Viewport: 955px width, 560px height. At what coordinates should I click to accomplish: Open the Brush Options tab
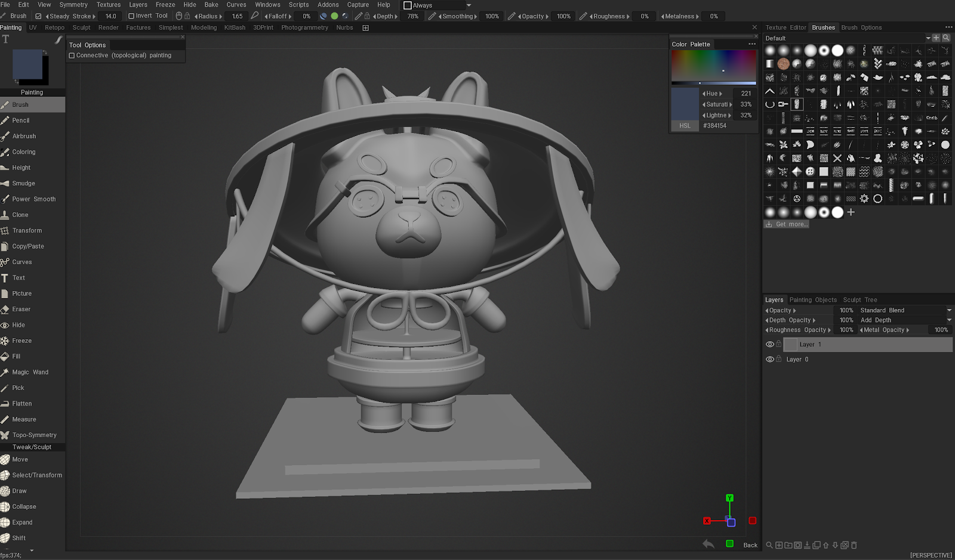[x=861, y=27]
